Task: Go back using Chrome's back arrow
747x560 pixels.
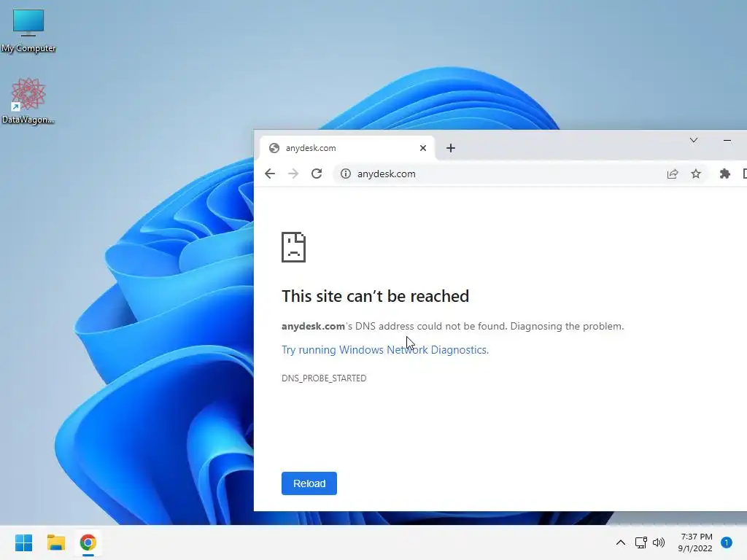Action: (270, 174)
